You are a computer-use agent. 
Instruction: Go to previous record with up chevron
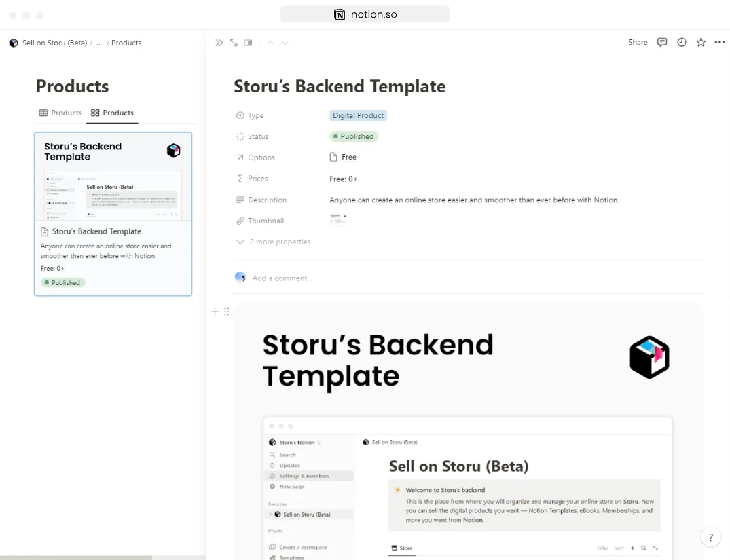coord(271,43)
